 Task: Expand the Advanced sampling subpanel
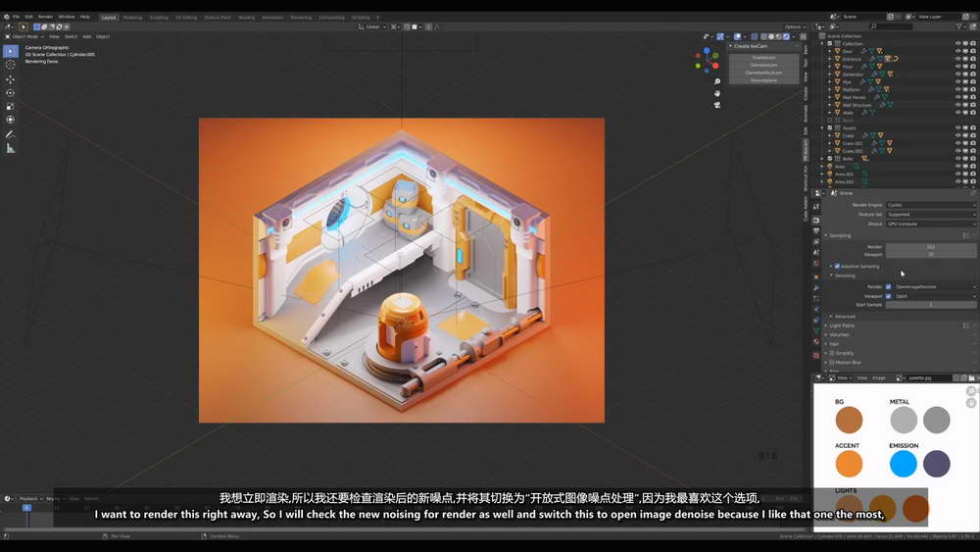point(844,317)
